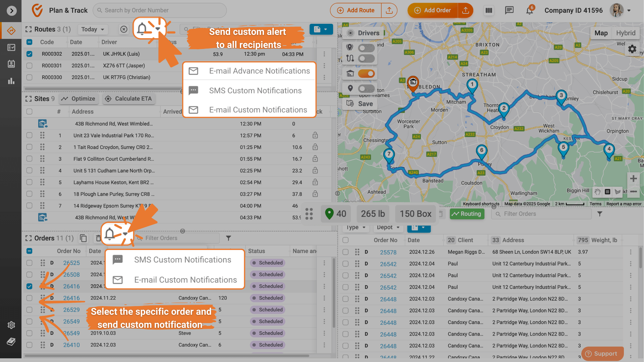
Task: Open the user profile dropdown arrow
Action: click(629, 10)
